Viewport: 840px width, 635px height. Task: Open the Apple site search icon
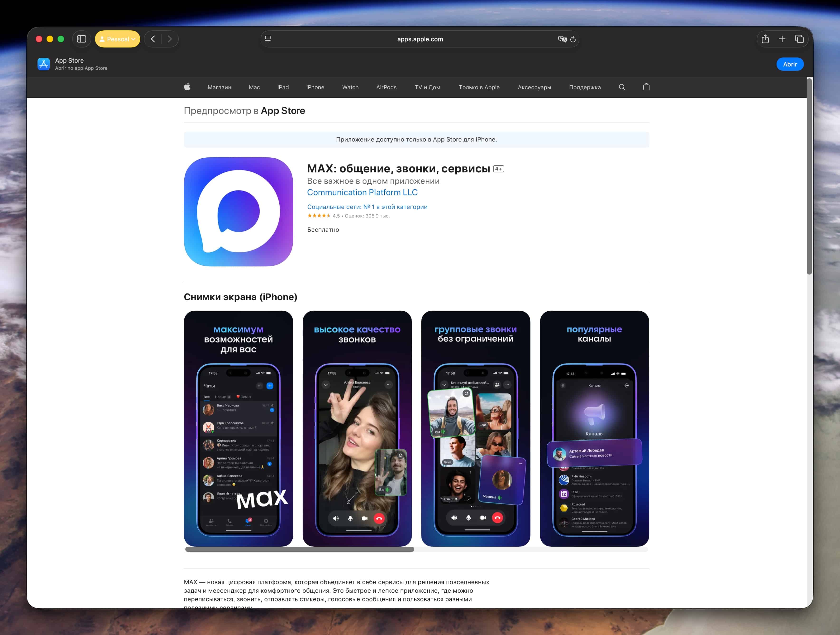click(622, 87)
